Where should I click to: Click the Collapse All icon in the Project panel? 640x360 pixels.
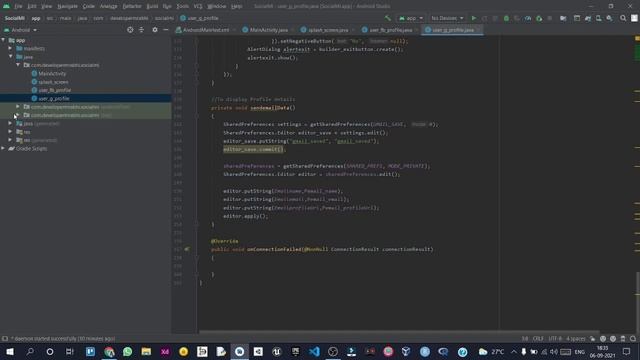(141, 30)
